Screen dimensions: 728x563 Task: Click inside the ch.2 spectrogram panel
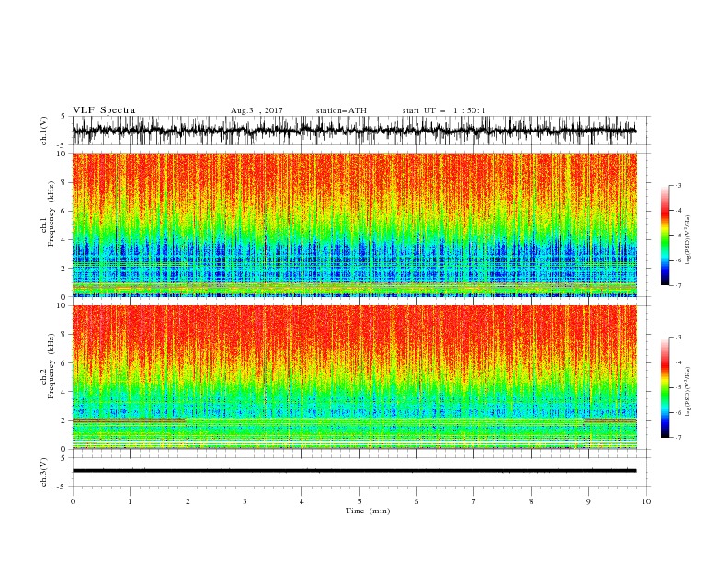coord(355,377)
